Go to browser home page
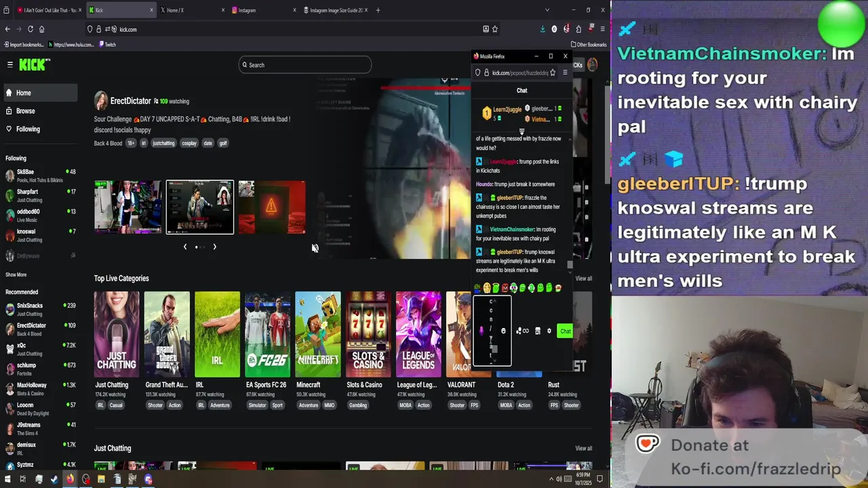This screenshot has height=488, width=868. pyautogui.click(x=41, y=29)
